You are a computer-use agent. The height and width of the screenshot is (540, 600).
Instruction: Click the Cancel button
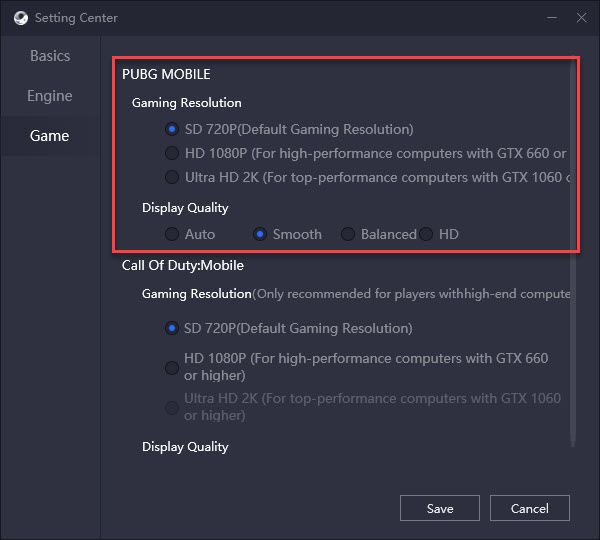pos(530,508)
